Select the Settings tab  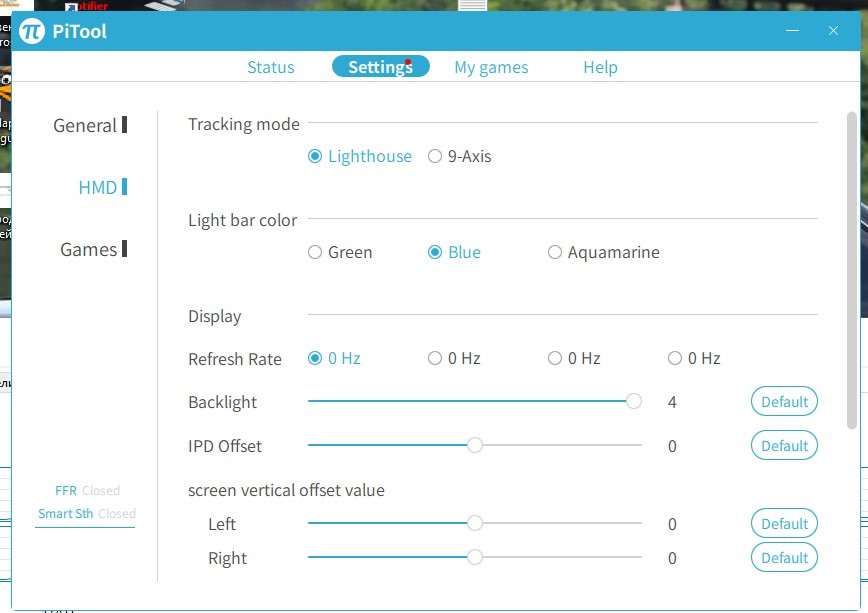click(x=380, y=67)
